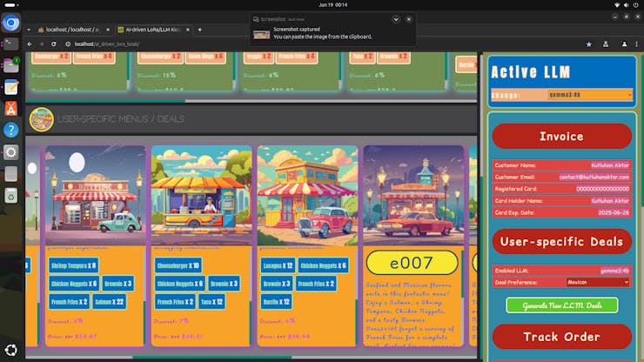The image size is (644, 362).
Task: Open the Deal Preference Mexican dropdown
Action: coord(597,282)
